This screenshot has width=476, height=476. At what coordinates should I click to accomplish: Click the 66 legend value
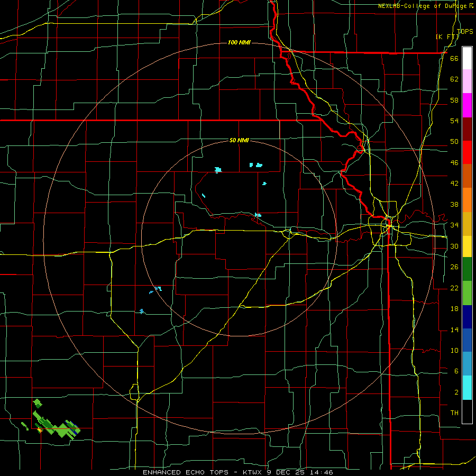454,58
